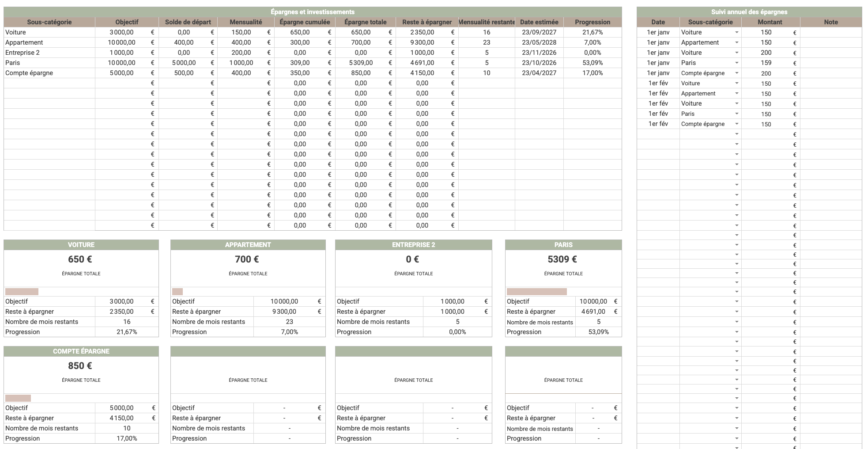Select the '7,00%' progression in the Appartement card
868x449 pixels.
(x=290, y=332)
